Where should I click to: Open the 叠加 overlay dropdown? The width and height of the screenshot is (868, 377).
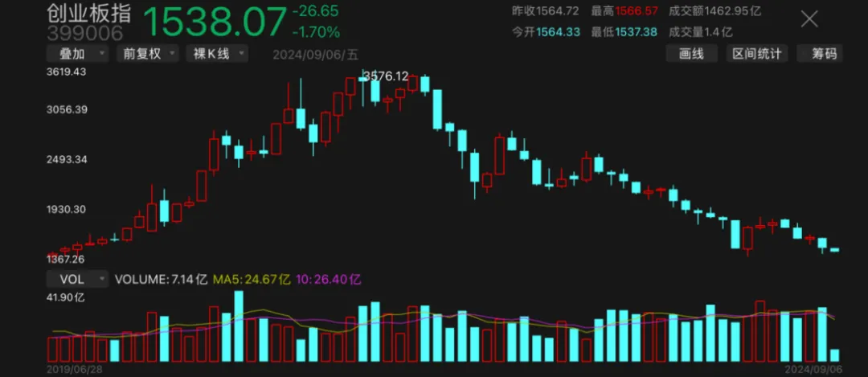tap(77, 54)
